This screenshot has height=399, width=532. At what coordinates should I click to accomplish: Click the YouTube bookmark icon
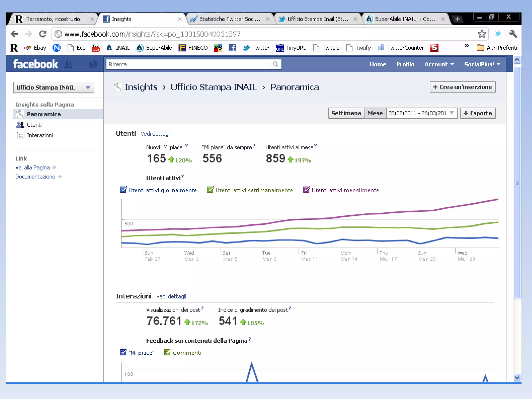[96, 48]
